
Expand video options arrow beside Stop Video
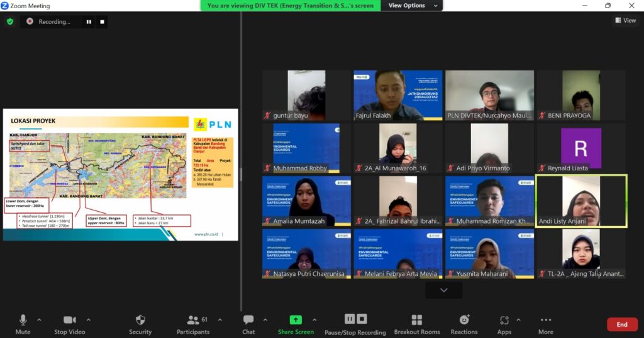tap(88, 319)
